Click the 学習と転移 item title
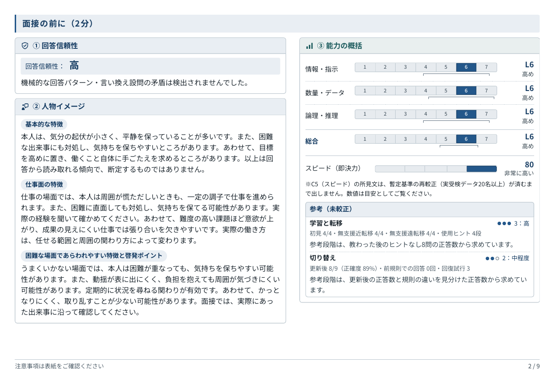This screenshot has width=555, height=392. [x=325, y=223]
